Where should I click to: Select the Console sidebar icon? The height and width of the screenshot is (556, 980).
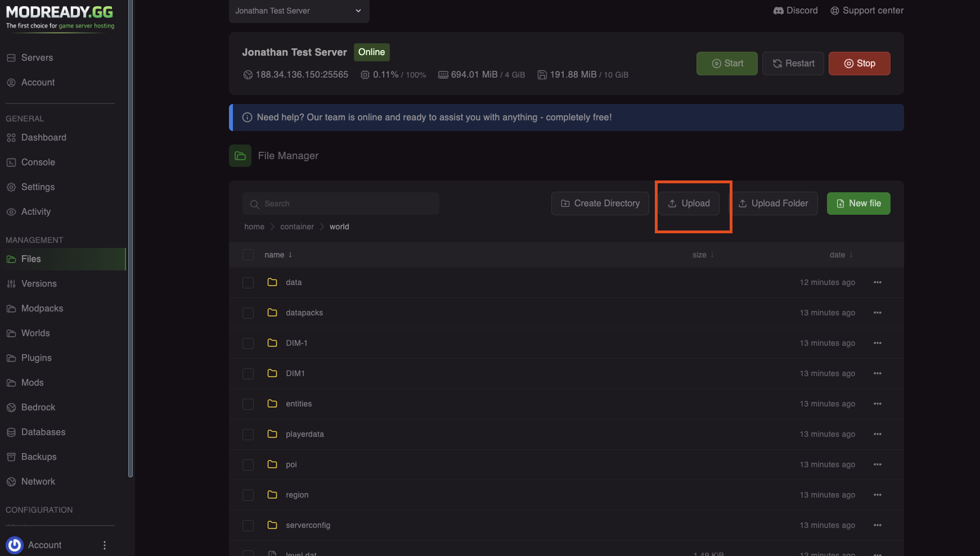click(x=38, y=162)
